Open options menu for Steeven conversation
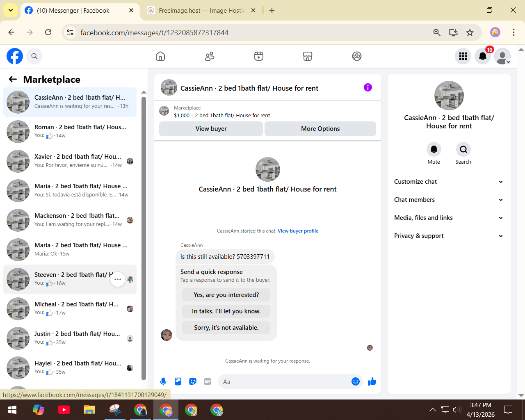Screen dimensions: 525x420 (x=118, y=279)
